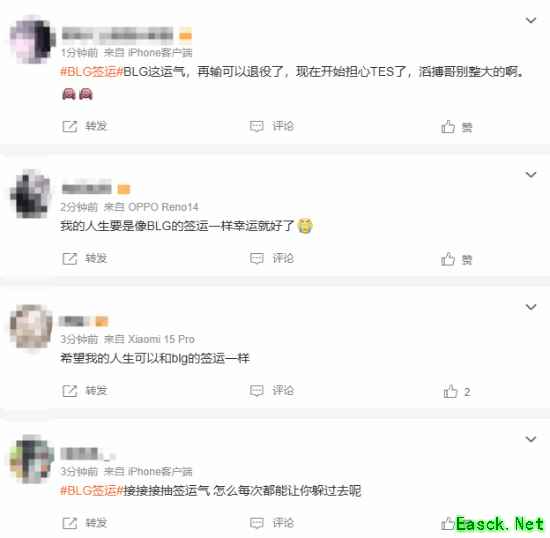Expand options chevron on the Xiaomi 15 Pro post
This screenshot has height=538, width=550.
531,307
